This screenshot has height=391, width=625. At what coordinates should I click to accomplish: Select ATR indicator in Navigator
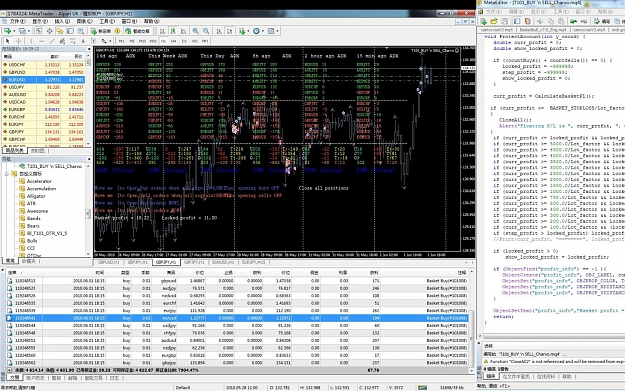[x=31, y=204]
